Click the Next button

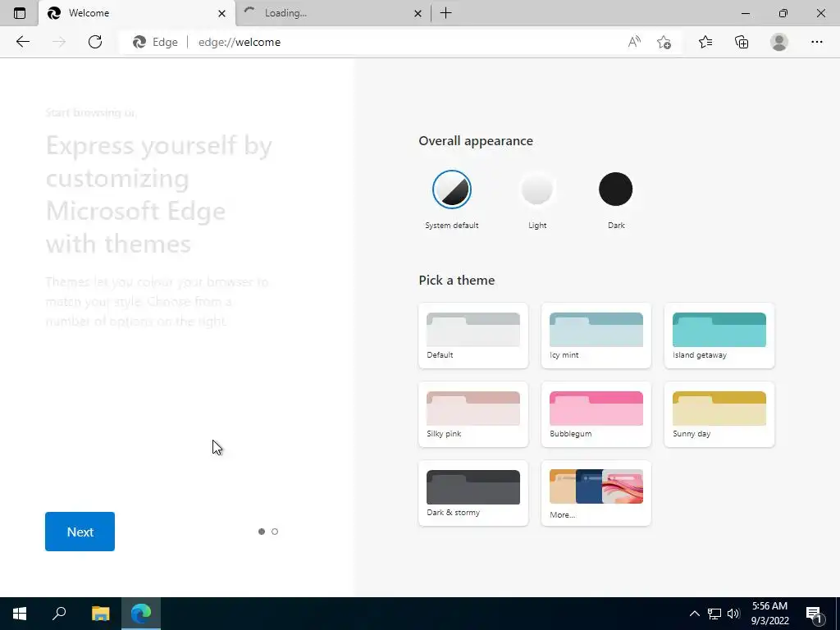(x=80, y=532)
